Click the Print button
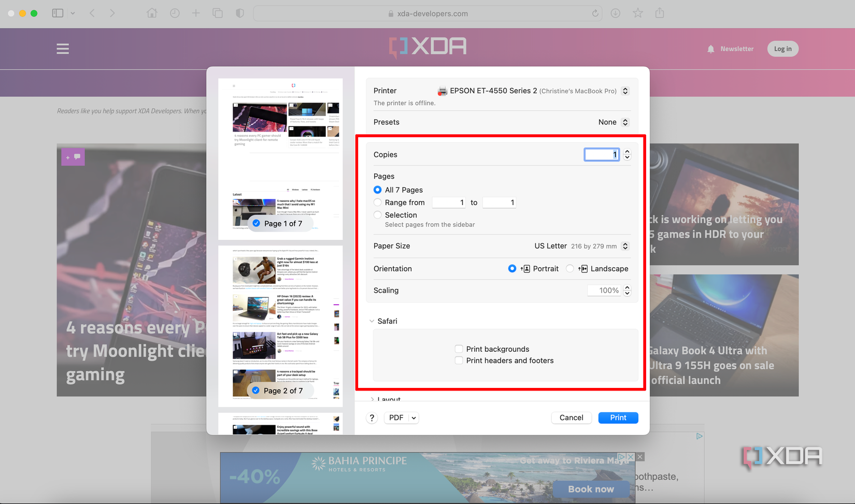This screenshot has width=855, height=504. pos(618,418)
